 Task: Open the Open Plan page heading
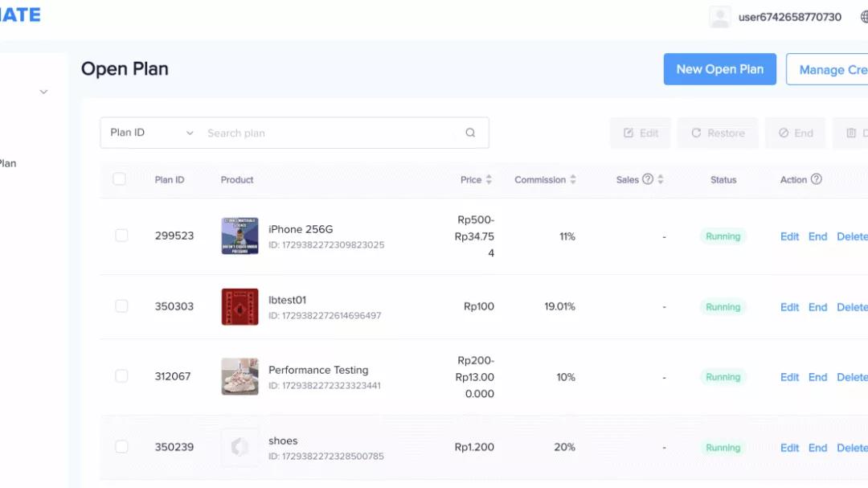[x=125, y=69]
